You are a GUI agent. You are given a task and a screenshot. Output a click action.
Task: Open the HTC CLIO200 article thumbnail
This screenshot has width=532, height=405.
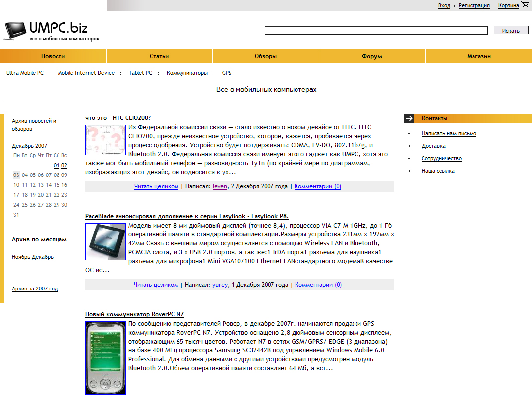click(x=105, y=140)
